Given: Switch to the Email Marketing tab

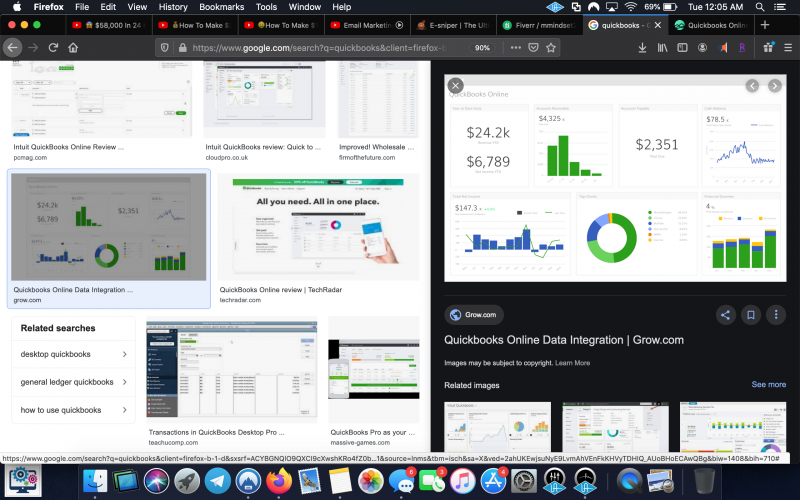Looking at the screenshot, I should pyautogui.click(x=367, y=25).
